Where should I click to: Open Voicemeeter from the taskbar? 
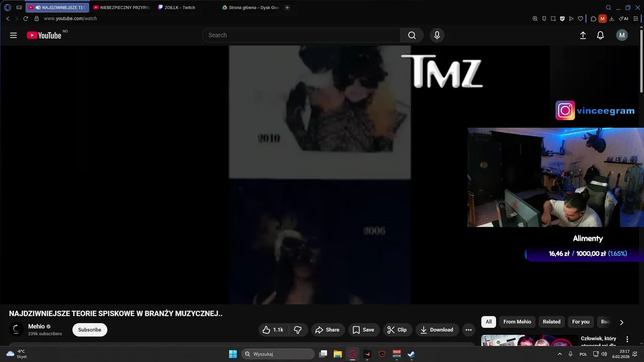point(396,354)
